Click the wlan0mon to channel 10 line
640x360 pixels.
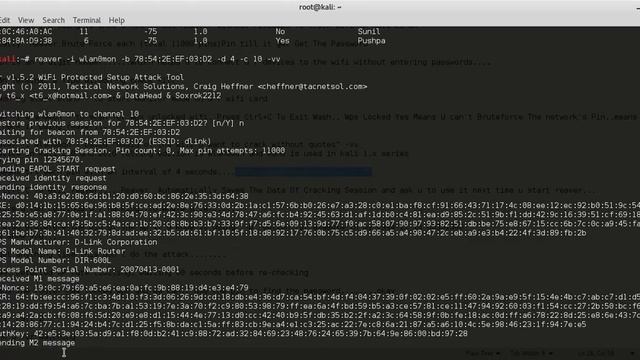tap(69, 114)
